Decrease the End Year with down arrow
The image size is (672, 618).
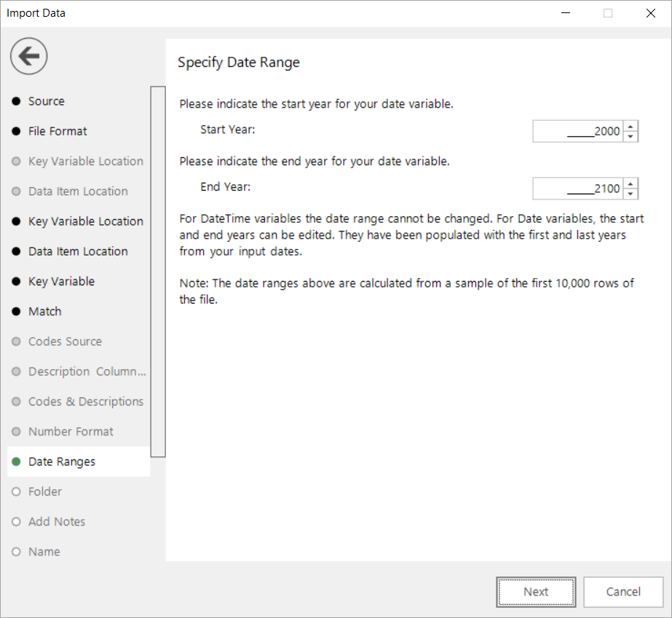click(631, 194)
